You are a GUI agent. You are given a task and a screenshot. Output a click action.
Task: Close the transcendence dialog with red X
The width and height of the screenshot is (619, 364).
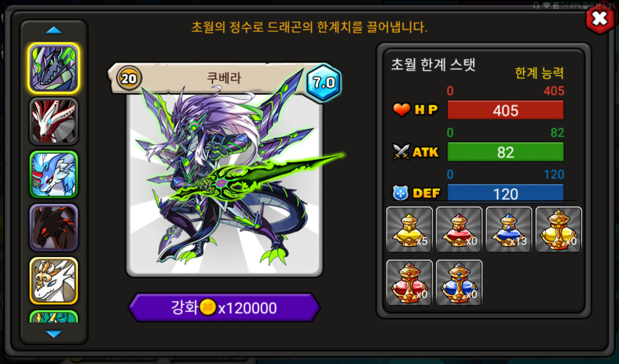(x=600, y=19)
